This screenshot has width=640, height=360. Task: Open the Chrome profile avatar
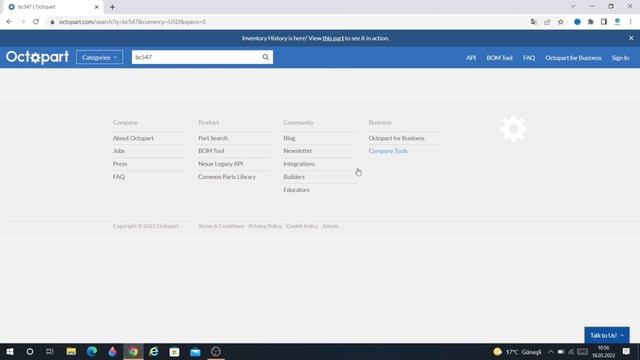617,22
